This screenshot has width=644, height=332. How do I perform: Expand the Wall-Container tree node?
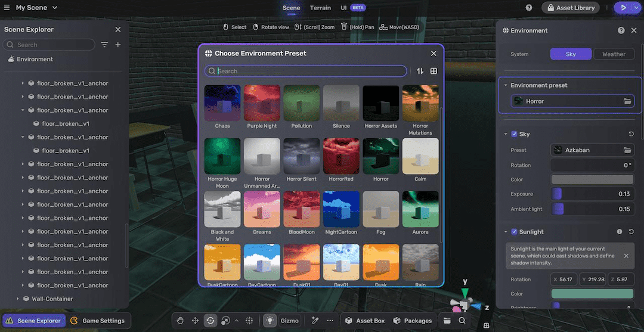[18, 299]
